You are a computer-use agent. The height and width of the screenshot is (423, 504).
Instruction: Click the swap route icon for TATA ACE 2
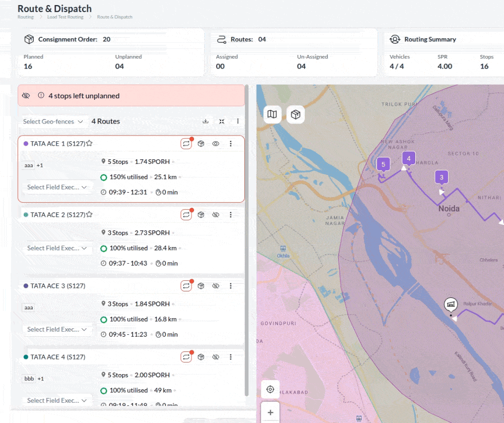pyautogui.click(x=186, y=215)
